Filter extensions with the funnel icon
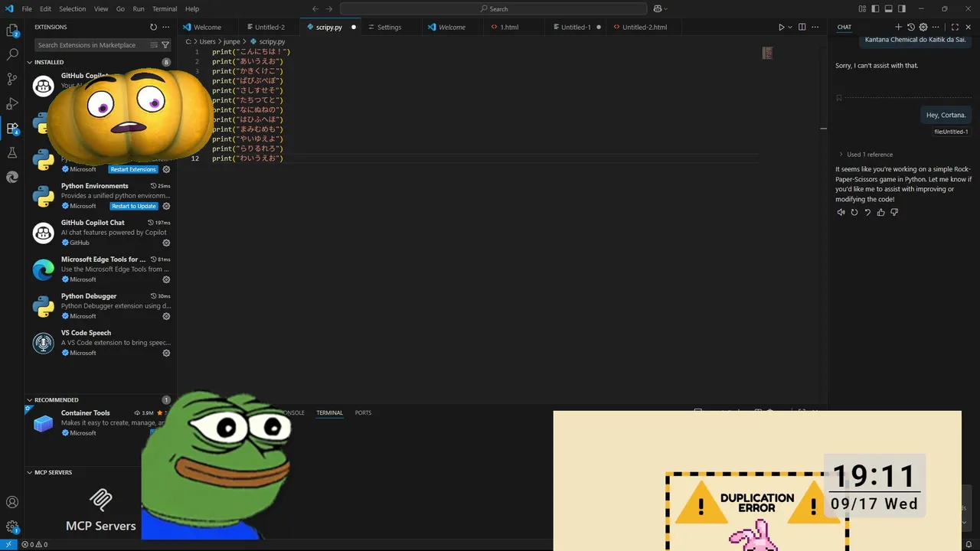This screenshot has height=551, width=980. pyautogui.click(x=165, y=45)
